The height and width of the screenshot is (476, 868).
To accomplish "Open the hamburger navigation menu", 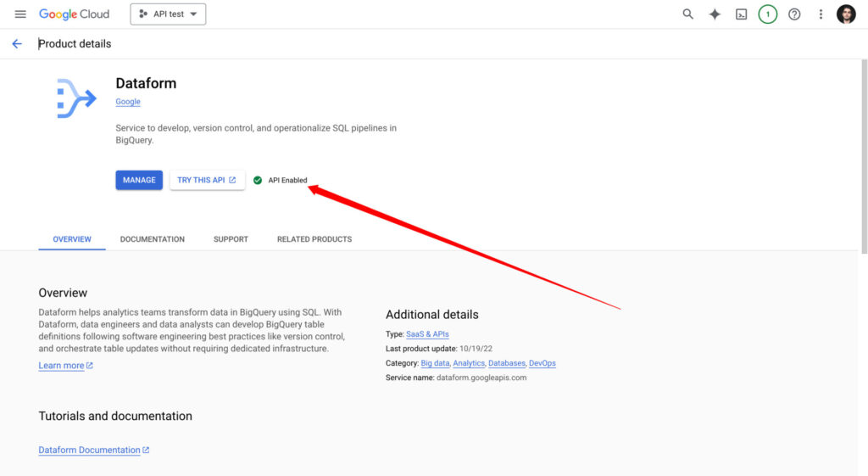I will click(20, 14).
